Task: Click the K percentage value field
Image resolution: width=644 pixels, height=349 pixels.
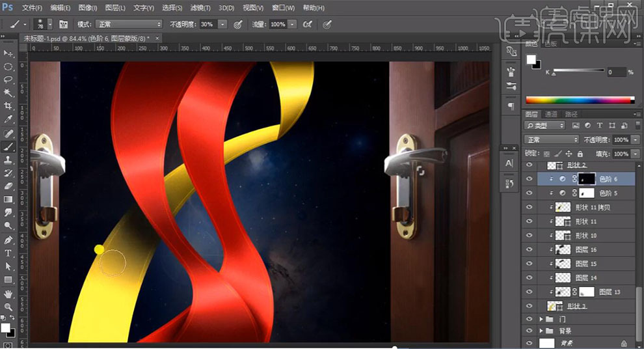Action: 615,72
